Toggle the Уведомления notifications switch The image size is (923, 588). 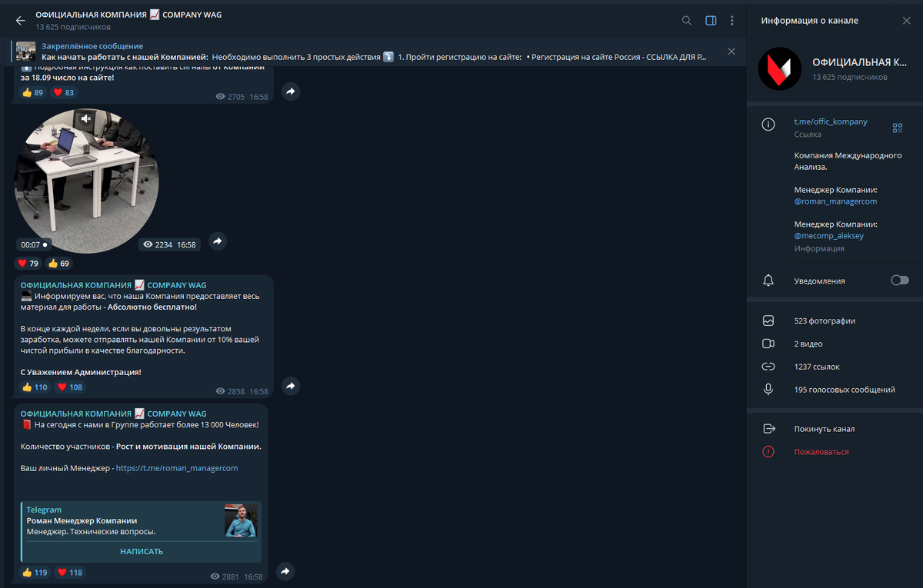coord(899,281)
